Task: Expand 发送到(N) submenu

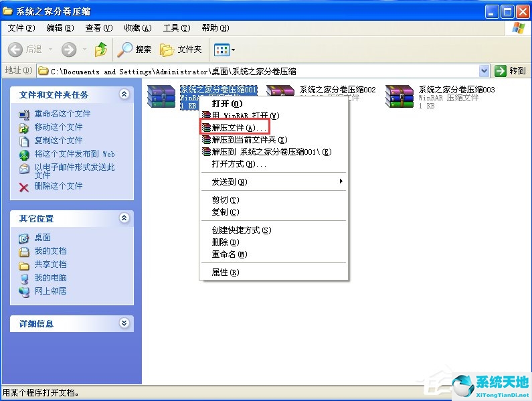Action: coord(274,182)
